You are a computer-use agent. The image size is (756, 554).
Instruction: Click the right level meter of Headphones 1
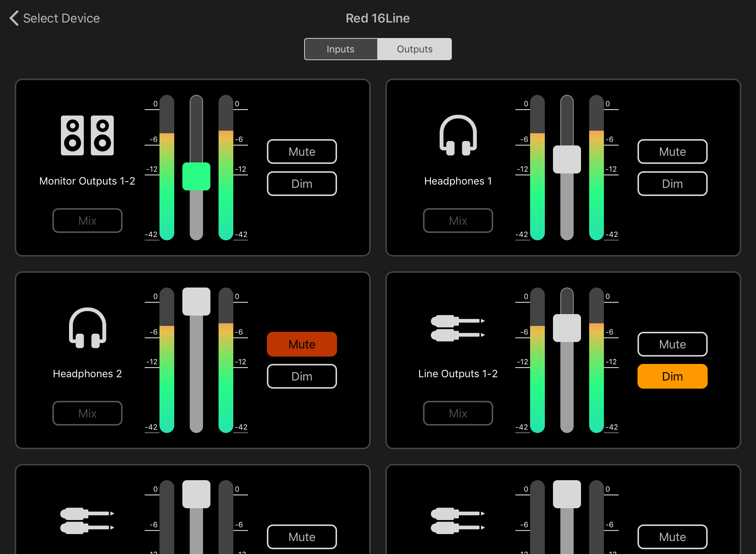(x=597, y=168)
